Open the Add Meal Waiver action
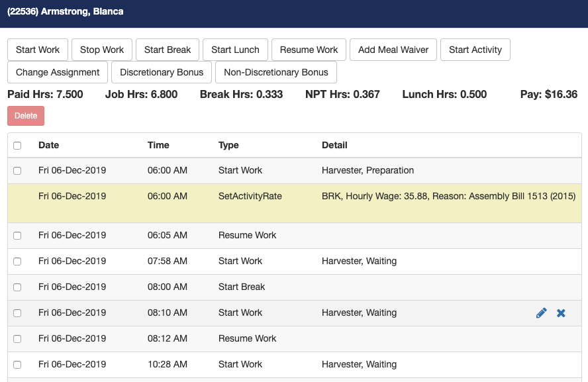 tap(393, 50)
